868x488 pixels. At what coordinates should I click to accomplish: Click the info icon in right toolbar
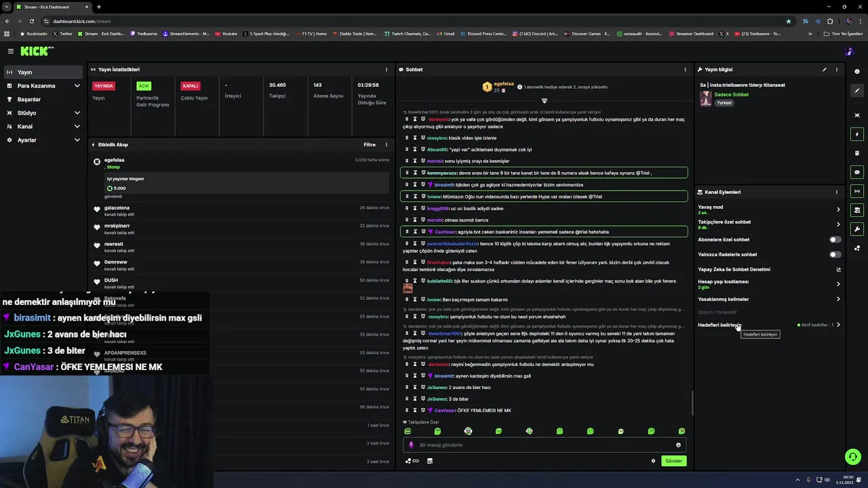click(x=857, y=71)
